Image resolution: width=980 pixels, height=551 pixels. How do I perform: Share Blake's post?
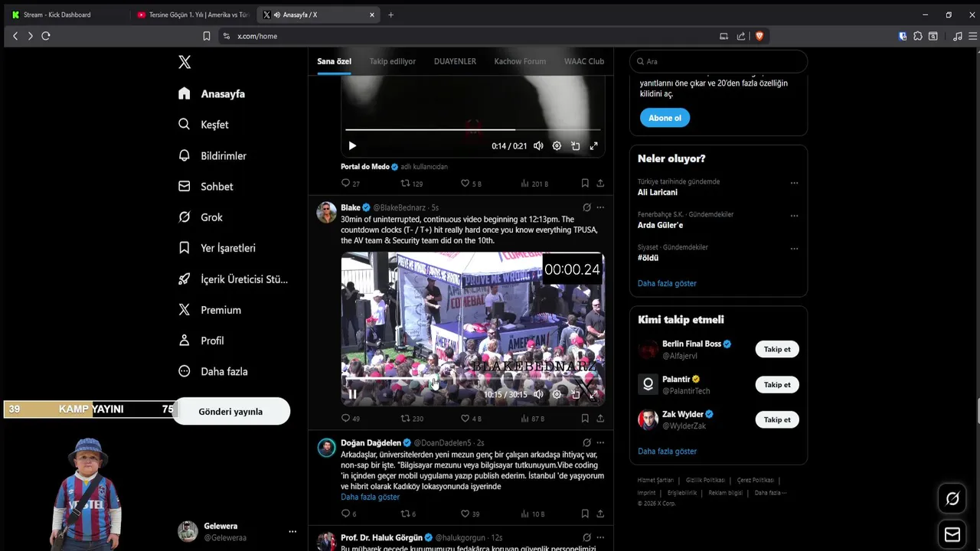click(x=600, y=419)
